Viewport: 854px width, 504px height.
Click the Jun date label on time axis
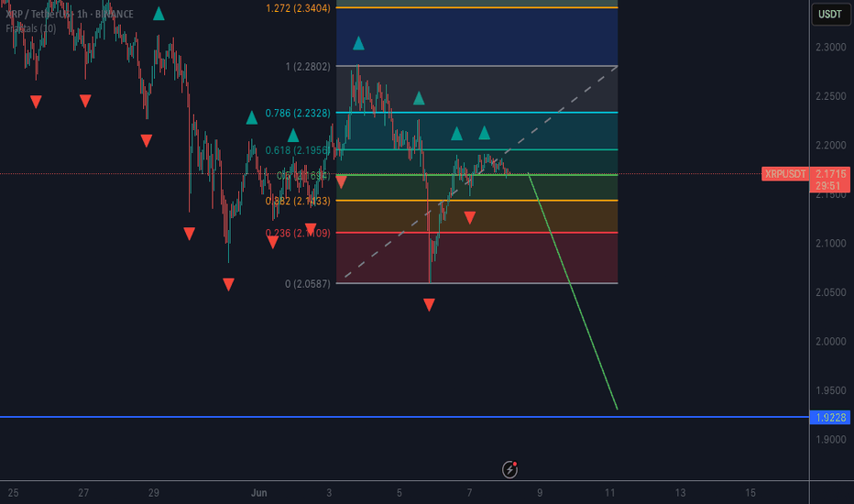pyautogui.click(x=258, y=493)
